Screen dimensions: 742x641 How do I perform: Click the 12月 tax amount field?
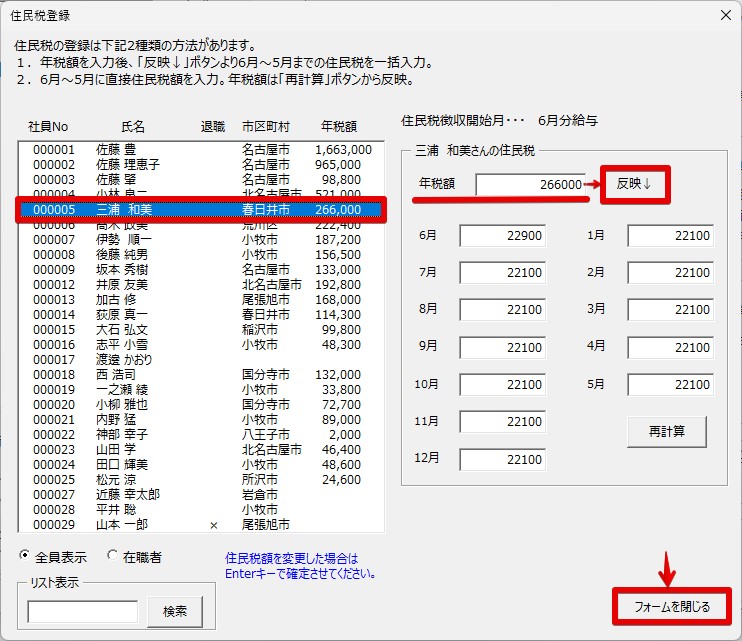pyautogui.click(x=503, y=459)
